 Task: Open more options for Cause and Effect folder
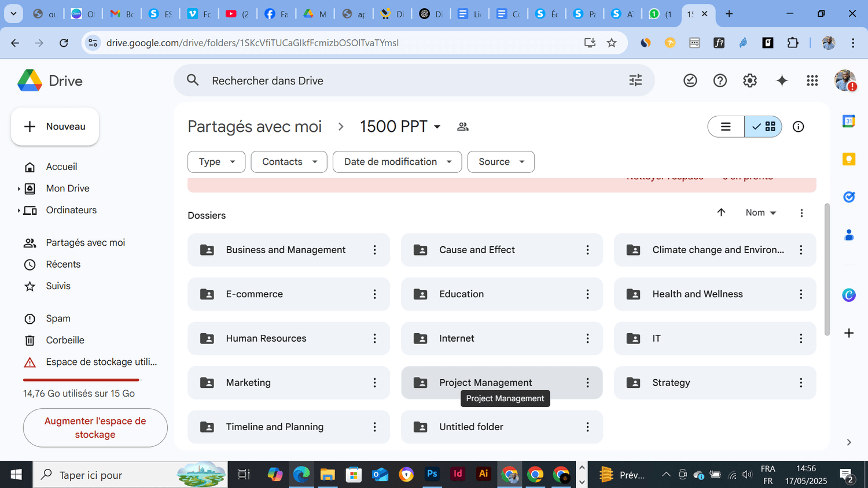coord(587,250)
